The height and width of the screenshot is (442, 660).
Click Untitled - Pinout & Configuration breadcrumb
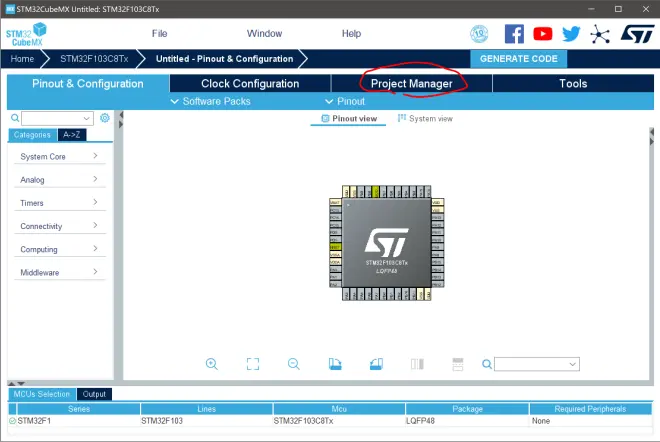pyautogui.click(x=224, y=59)
